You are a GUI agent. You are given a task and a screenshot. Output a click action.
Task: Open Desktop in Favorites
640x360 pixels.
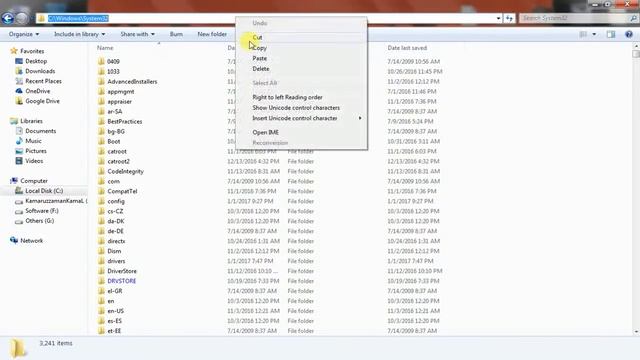(x=36, y=61)
